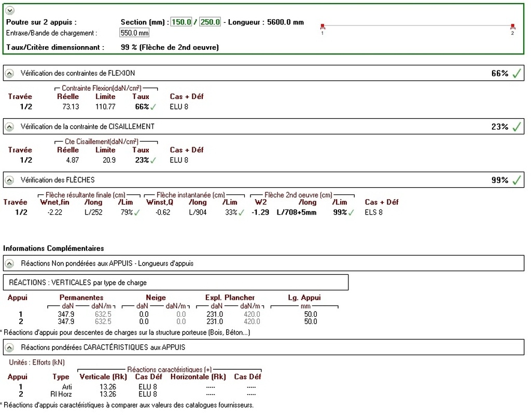Click green checkmark in FLEXION header bar

516,74
